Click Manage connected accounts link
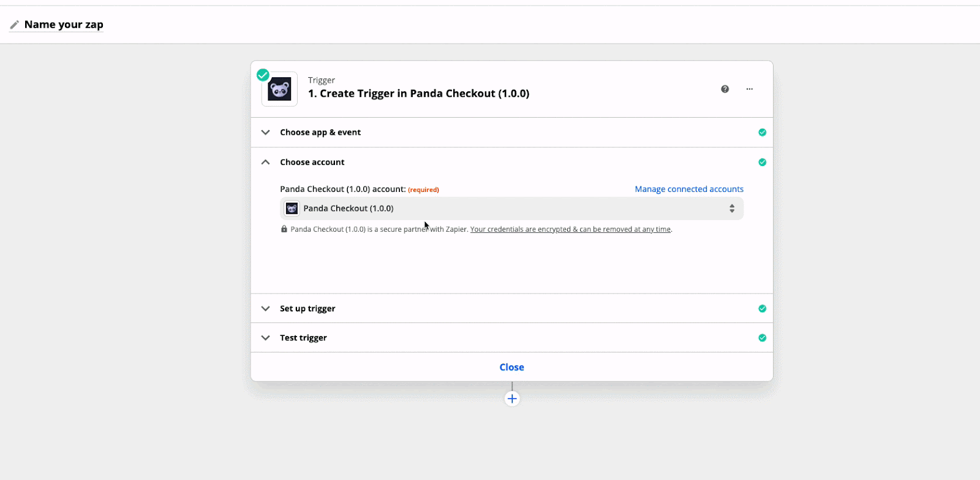The height and width of the screenshot is (480, 980). pyautogui.click(x=689, y=189)
